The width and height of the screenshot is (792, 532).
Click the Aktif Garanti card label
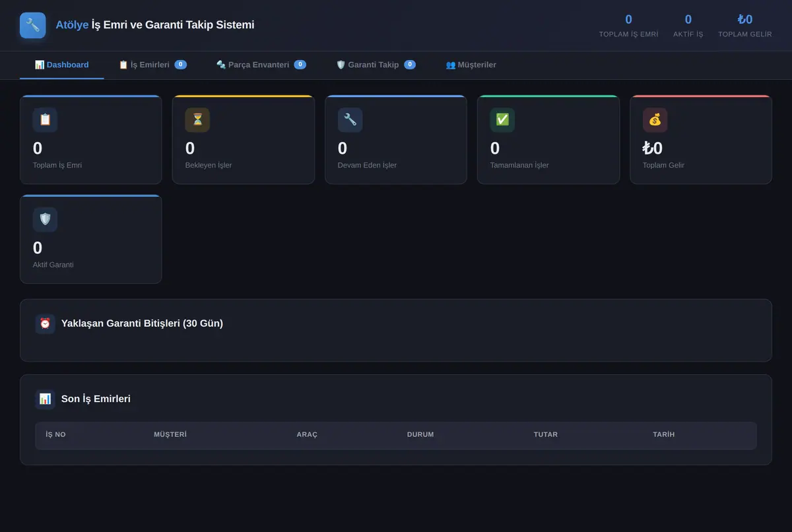coord(53,265)
